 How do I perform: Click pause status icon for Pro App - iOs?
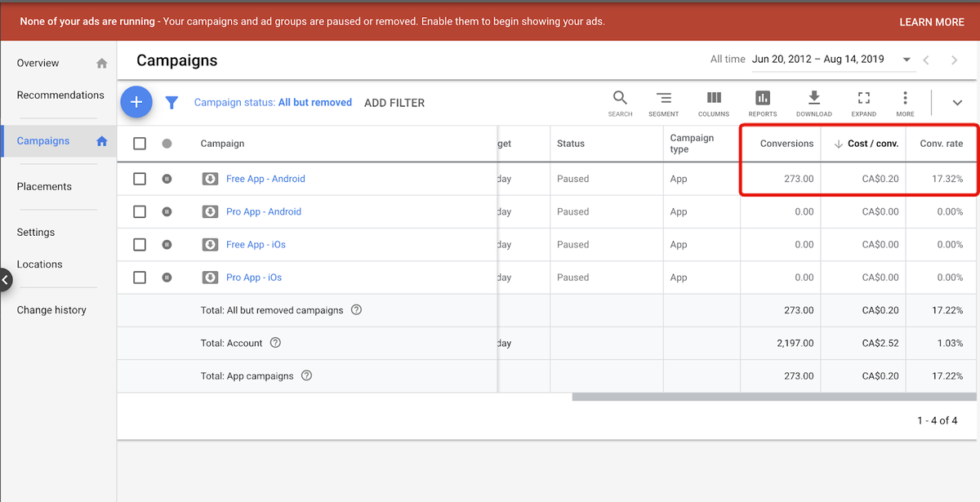pos(167,278)
